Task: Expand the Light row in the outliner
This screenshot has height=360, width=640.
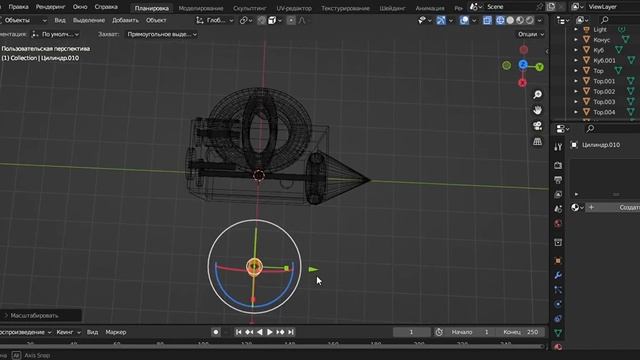Action: tap(576, 29)
